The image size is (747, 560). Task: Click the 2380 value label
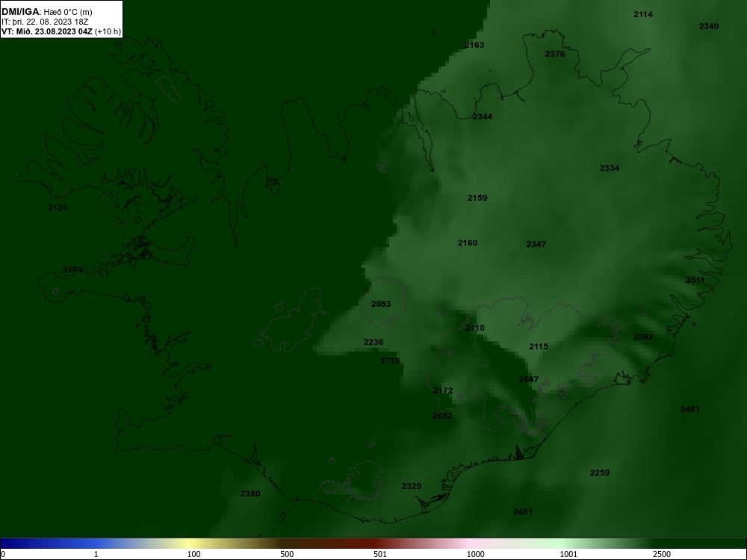pos(250,494)
